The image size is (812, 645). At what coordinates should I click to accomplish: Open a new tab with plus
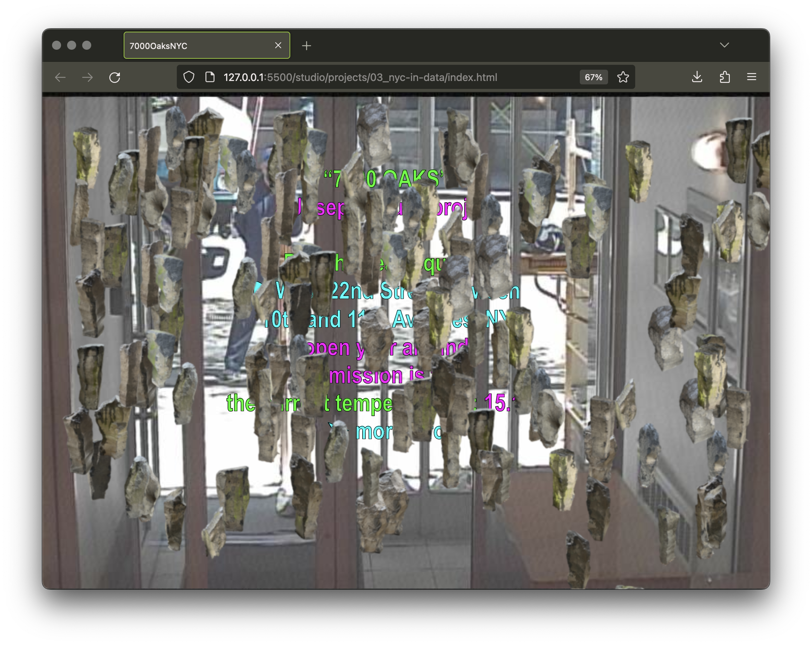[306, 46]
